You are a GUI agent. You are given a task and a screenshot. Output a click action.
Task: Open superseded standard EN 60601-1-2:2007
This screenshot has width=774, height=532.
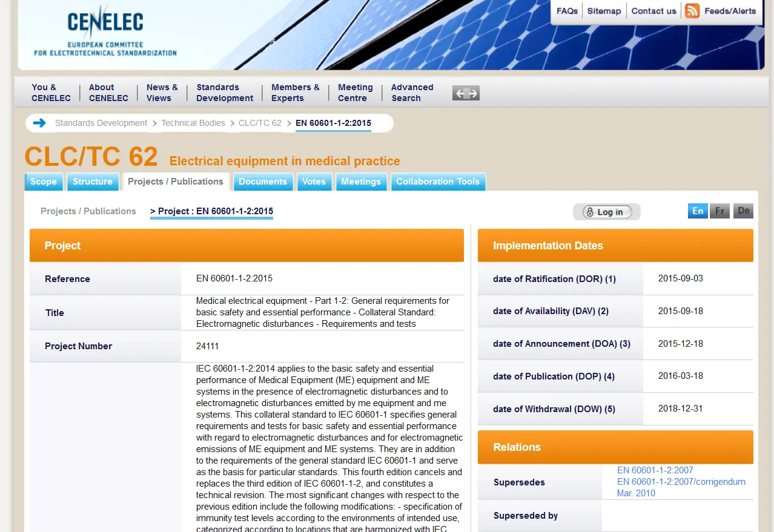[x=655, y=470]
